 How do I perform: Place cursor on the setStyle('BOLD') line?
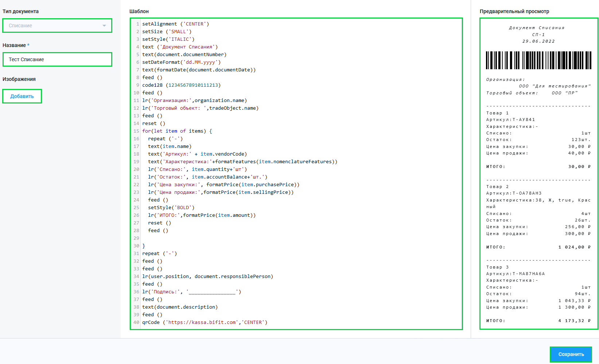pyautogui.click(x=171, y=208)
